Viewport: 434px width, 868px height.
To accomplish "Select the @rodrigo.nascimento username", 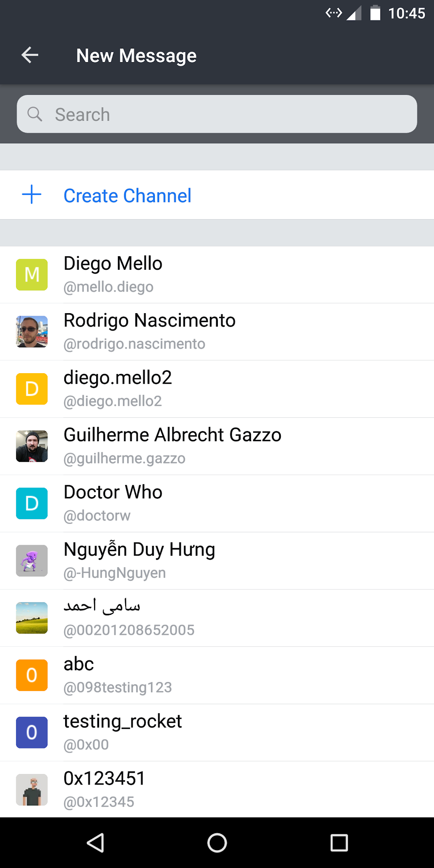I will coord(134,344).
